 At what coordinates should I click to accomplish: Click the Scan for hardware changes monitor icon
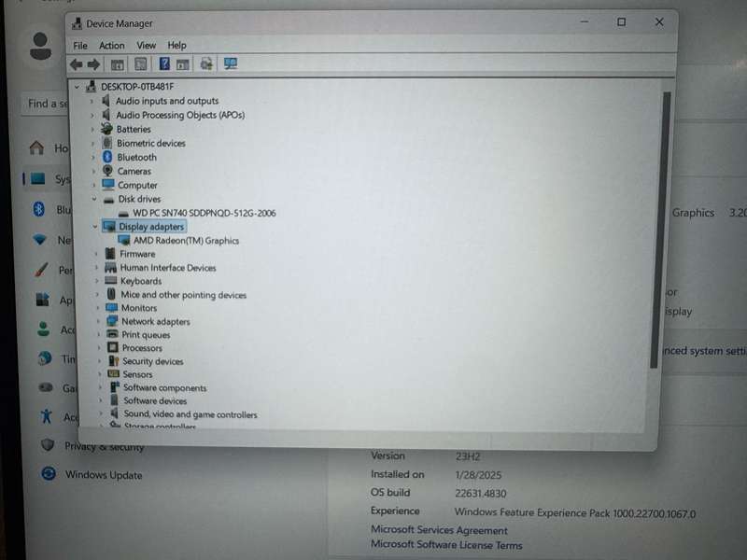(x=231, y=63)
